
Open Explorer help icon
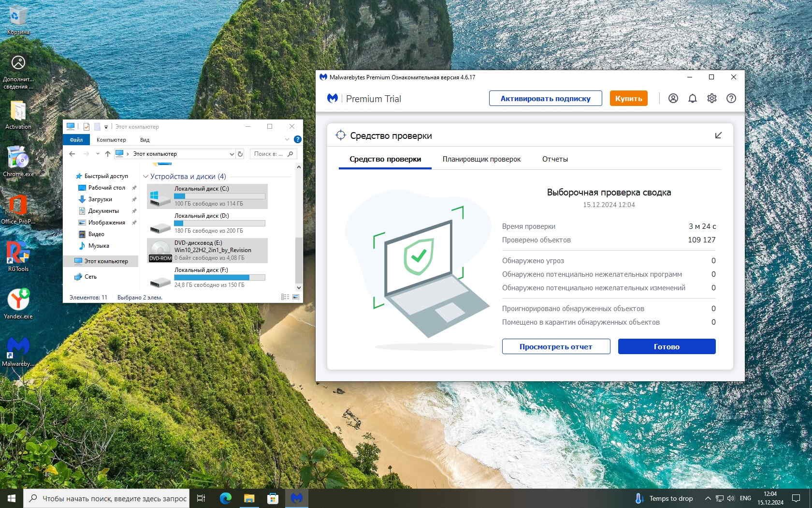click(298, 139)
